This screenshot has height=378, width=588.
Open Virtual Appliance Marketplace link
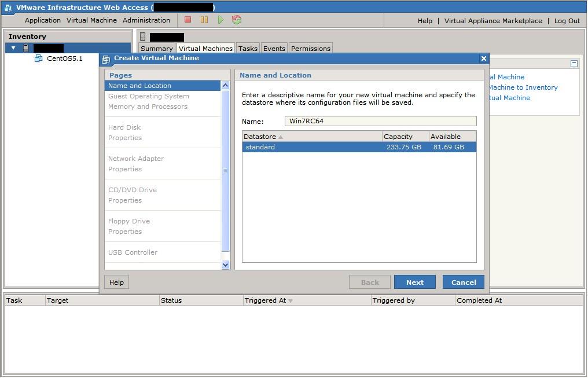[493, 21]
